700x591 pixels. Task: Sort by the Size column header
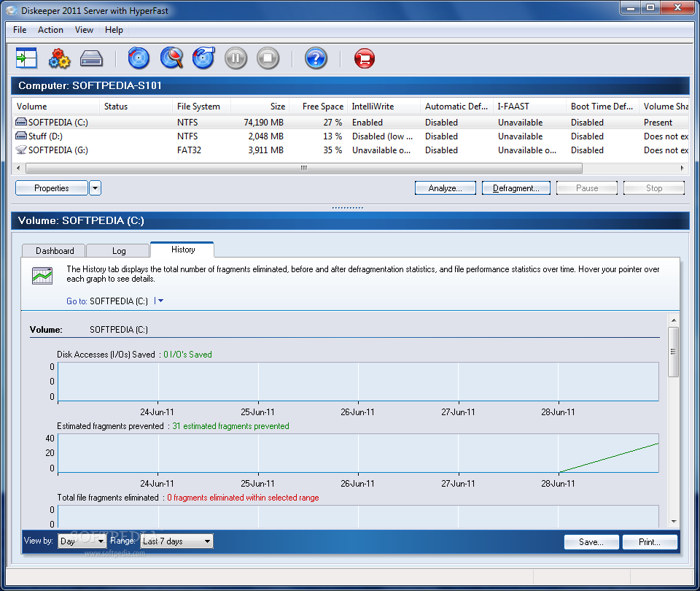pyautogui.click(x=260, y=107)
